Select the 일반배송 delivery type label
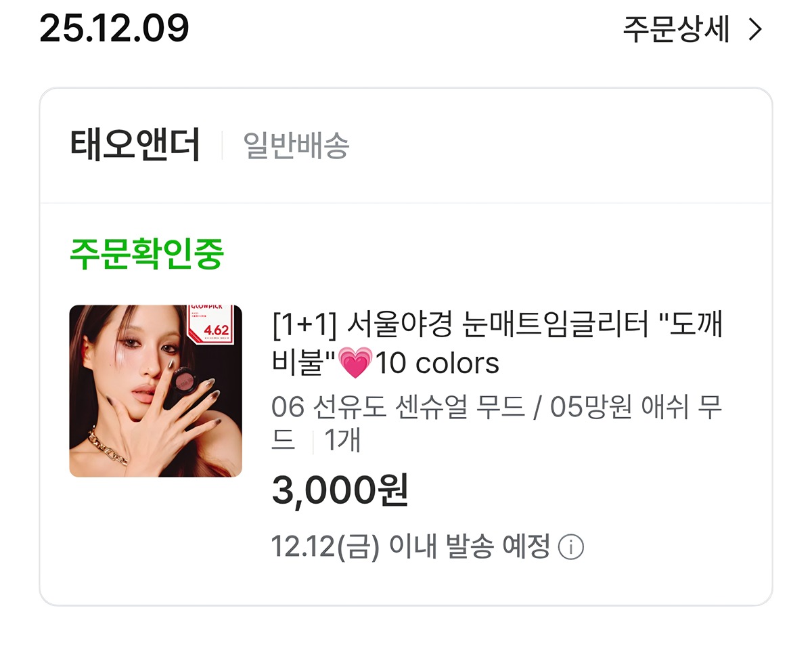 click(296, 145)
